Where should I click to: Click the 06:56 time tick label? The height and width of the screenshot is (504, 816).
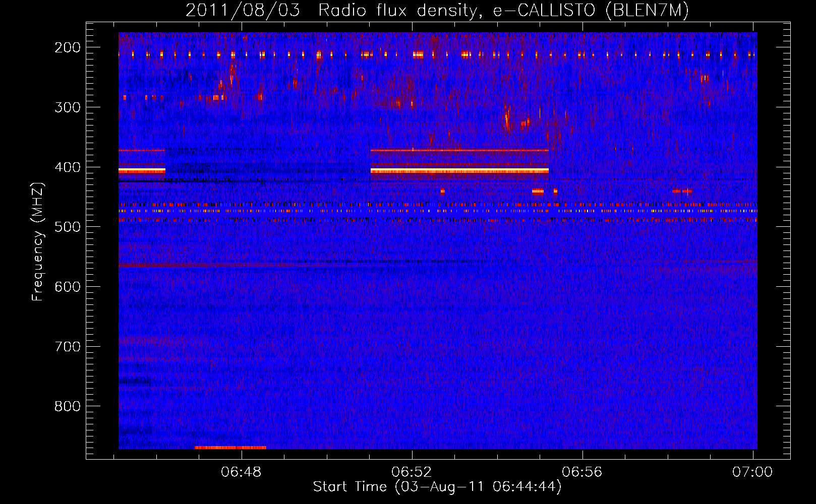point(582,472)
